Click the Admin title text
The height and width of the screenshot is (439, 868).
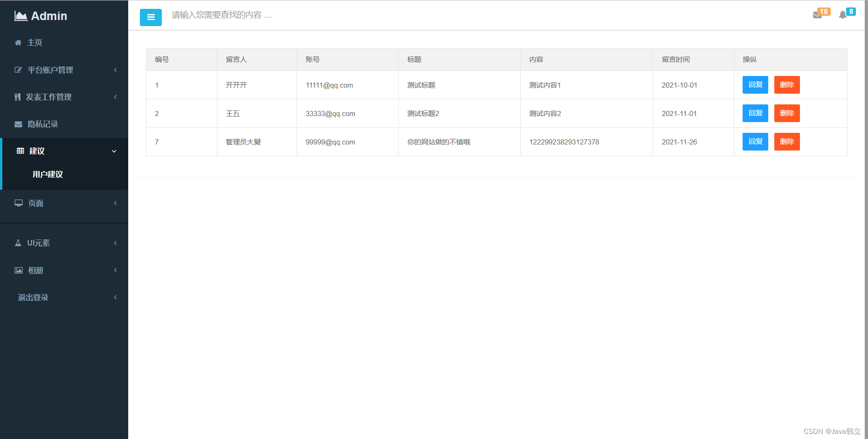pyautogui.click(x=49, y=16)
